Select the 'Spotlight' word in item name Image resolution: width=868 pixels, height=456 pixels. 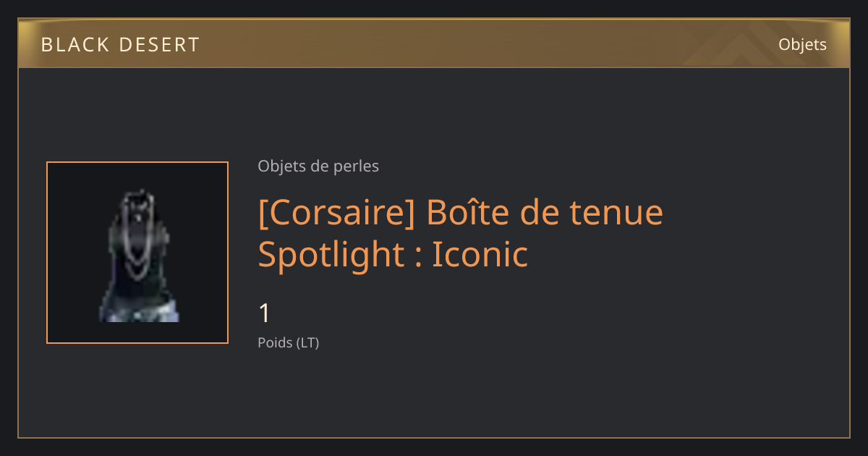point(332,255)
